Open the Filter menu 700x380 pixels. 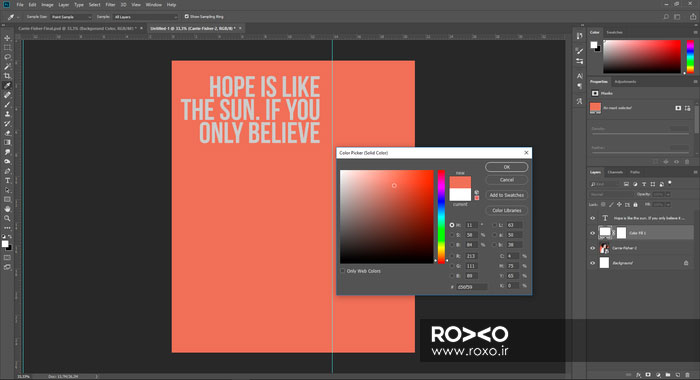tap(110, 4)
